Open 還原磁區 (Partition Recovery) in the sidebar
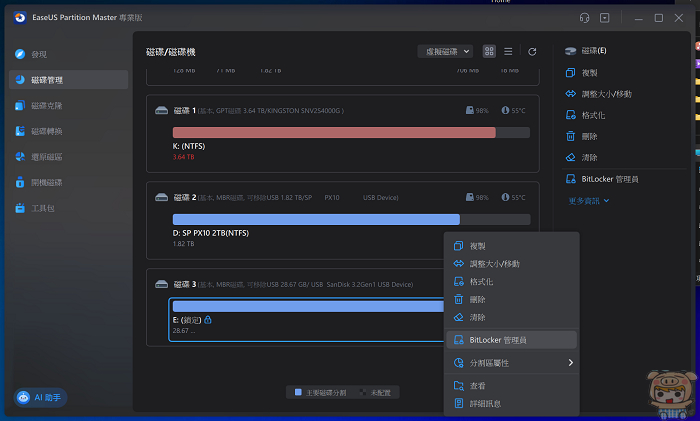 (45, 157)
